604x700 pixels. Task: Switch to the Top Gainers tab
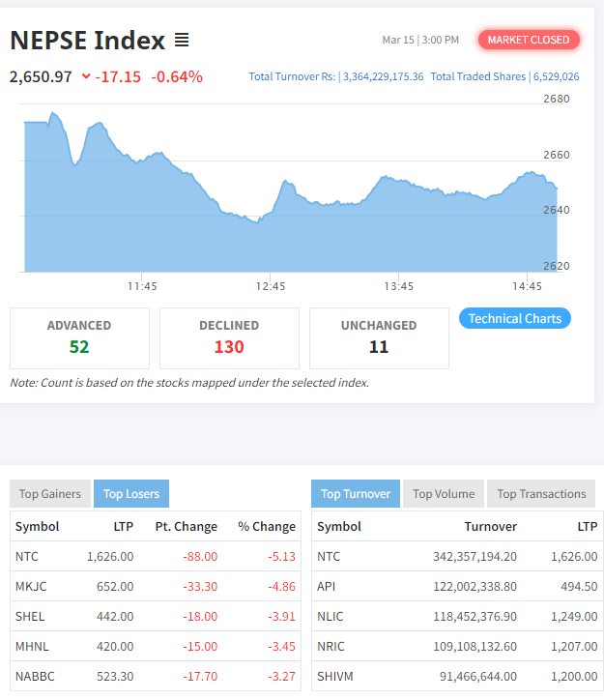point(50,494)
